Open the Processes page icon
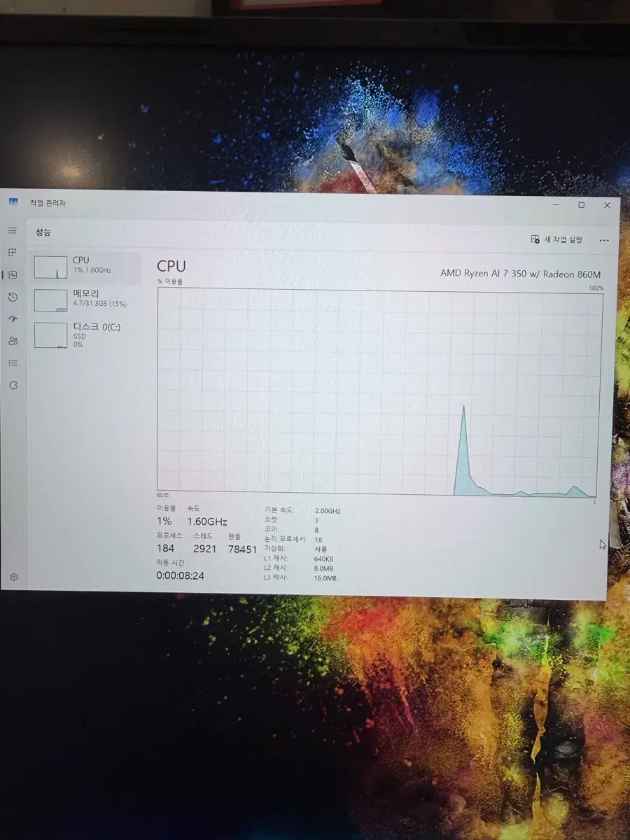Screen dimensions: 630x840 pos(12,253)
